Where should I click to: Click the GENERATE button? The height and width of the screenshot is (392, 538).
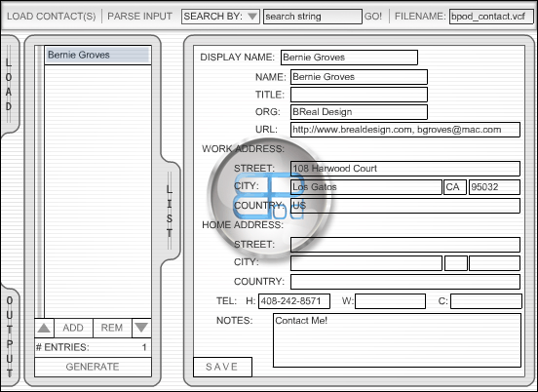(x=93, y=367)
